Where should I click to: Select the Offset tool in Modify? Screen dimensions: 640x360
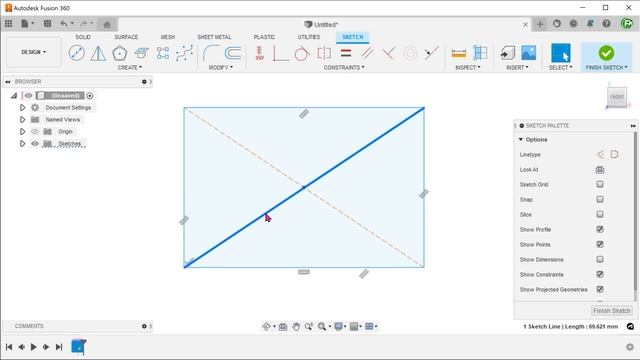click(233, 53)
